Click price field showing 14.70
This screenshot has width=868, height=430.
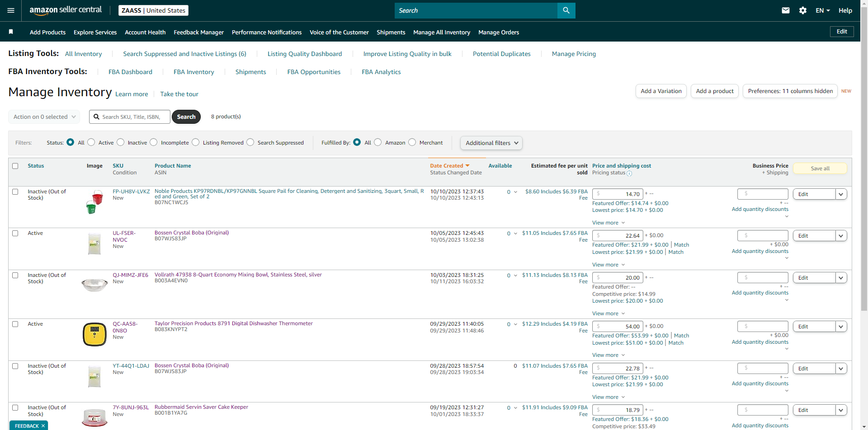(618, 194)
